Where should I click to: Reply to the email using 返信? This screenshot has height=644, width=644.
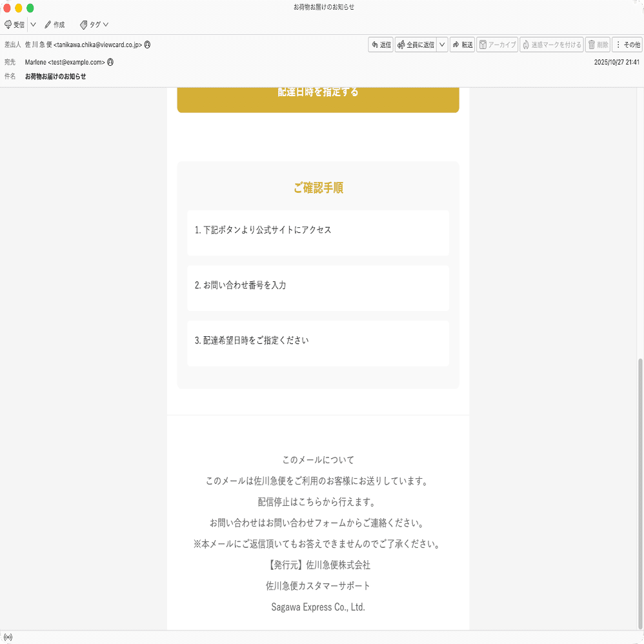point(381,45)
